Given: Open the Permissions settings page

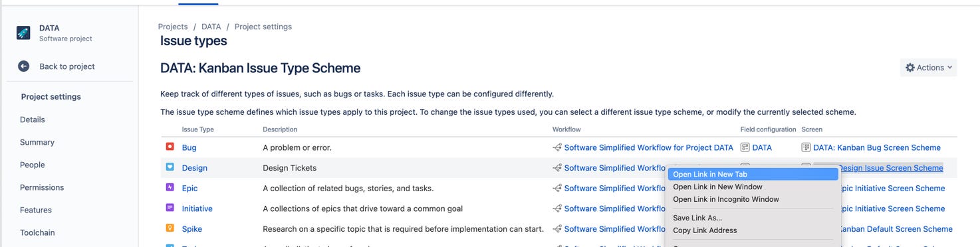Looking at the screenshot, I should [x=42, y=187].
